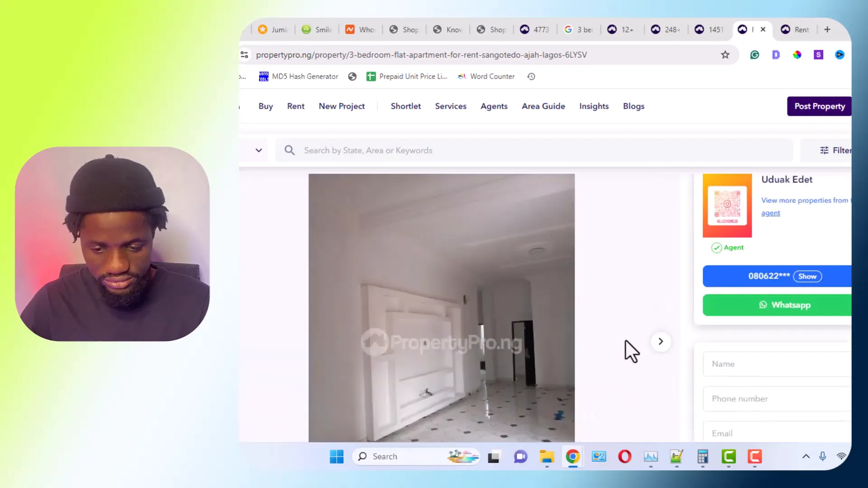This screenshot has width=868, height=488.
Task: Open File Explorer from taskbar
Action: [547, 457]
